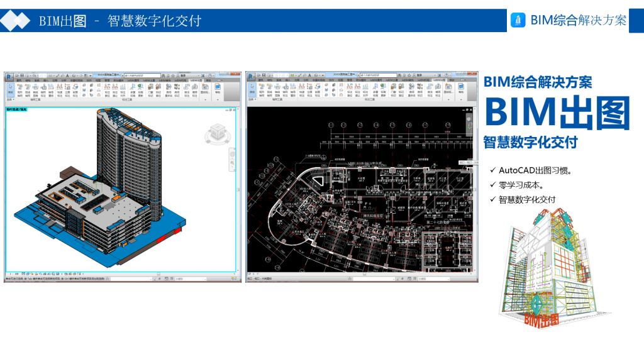
Task: Switch to the 视图 ribbon tab in left window
Action: coord(98,80)
